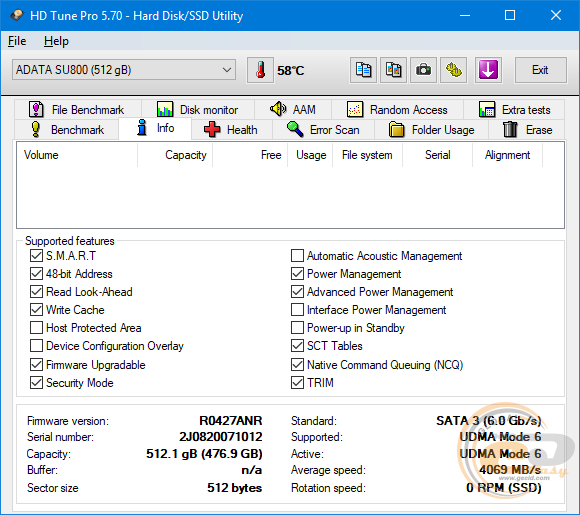Open the disk selection dropdown ADATA SU800
The image size is (580, 515).
(x=124, y=70)
